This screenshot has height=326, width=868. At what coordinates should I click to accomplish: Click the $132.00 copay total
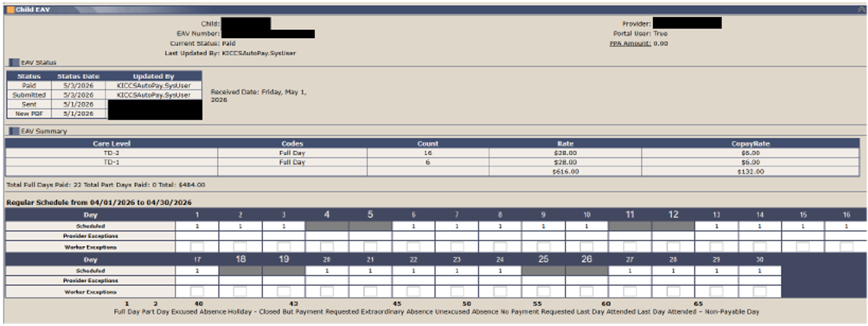click(x=751, y=172)
